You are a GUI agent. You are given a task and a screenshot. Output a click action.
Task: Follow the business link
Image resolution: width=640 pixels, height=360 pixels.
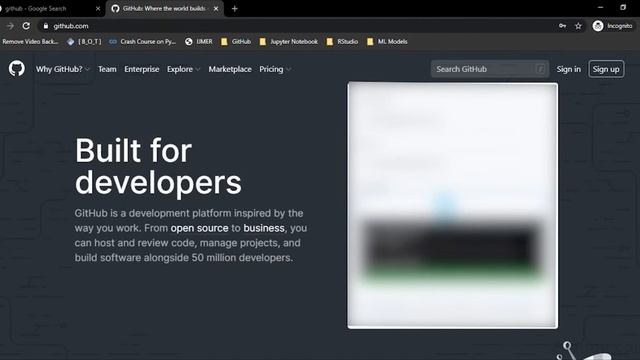tap(264, 228)
